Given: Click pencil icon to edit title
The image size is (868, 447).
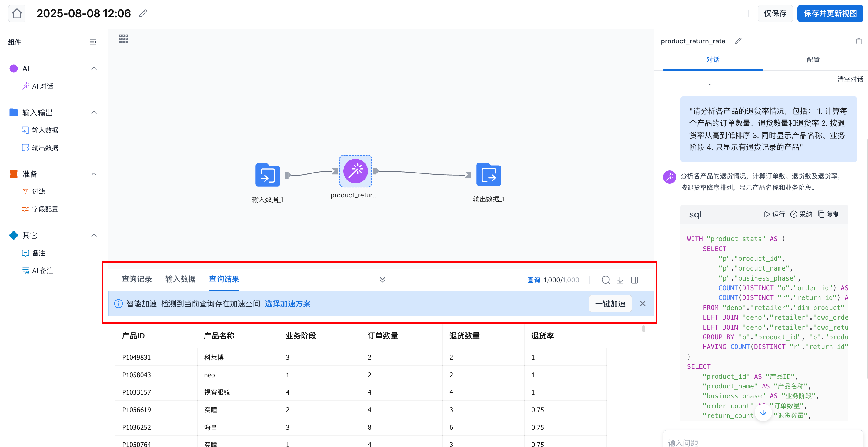Looking at the screenshot, I should [x=143, y=13].
